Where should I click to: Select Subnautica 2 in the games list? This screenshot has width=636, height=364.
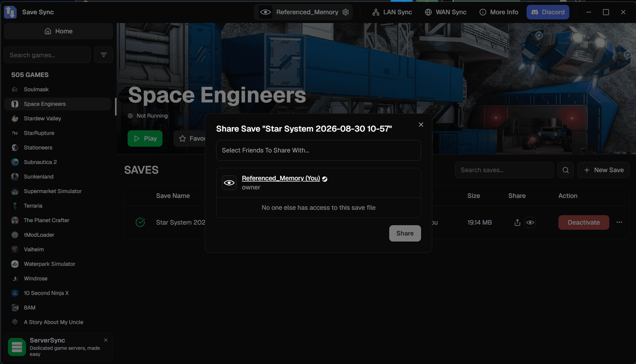(x=58, y=162)
